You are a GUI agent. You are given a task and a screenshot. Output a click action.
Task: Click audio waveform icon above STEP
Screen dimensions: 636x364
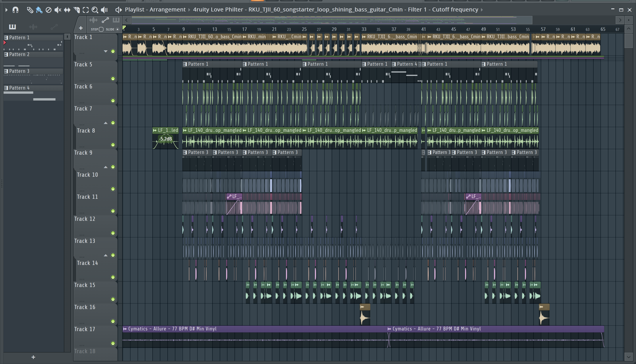[93, 20]
